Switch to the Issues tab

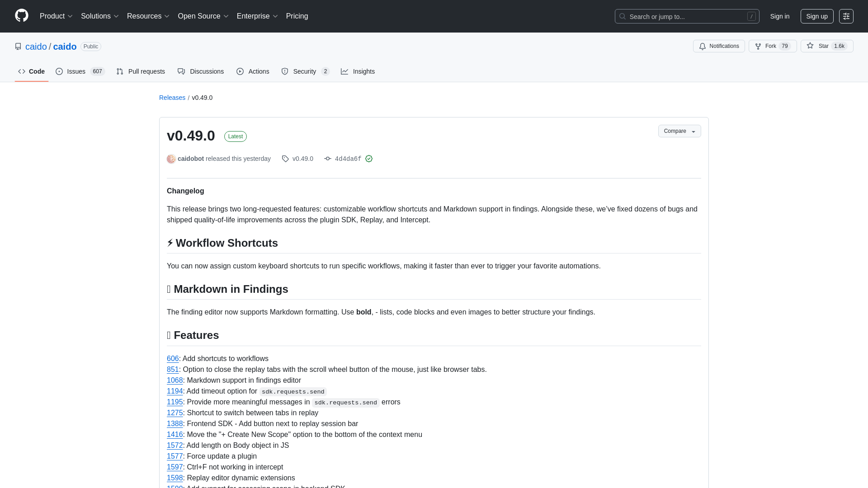click(x=80, y=71)
